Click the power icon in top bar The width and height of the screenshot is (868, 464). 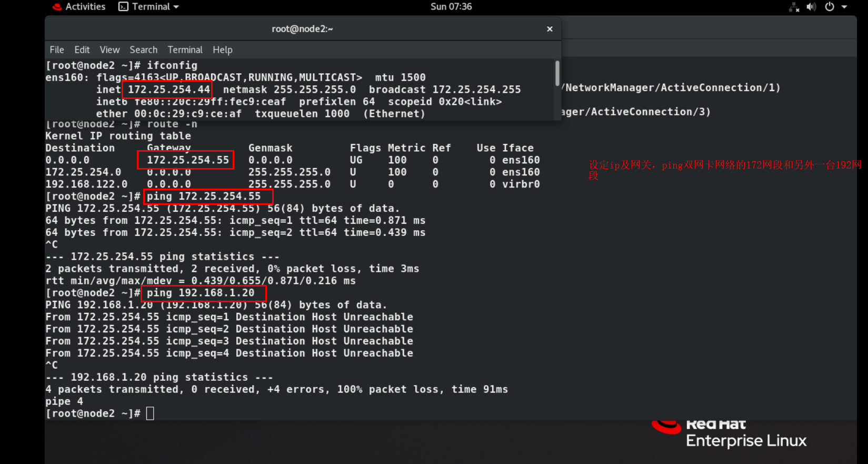pos(830,7)
